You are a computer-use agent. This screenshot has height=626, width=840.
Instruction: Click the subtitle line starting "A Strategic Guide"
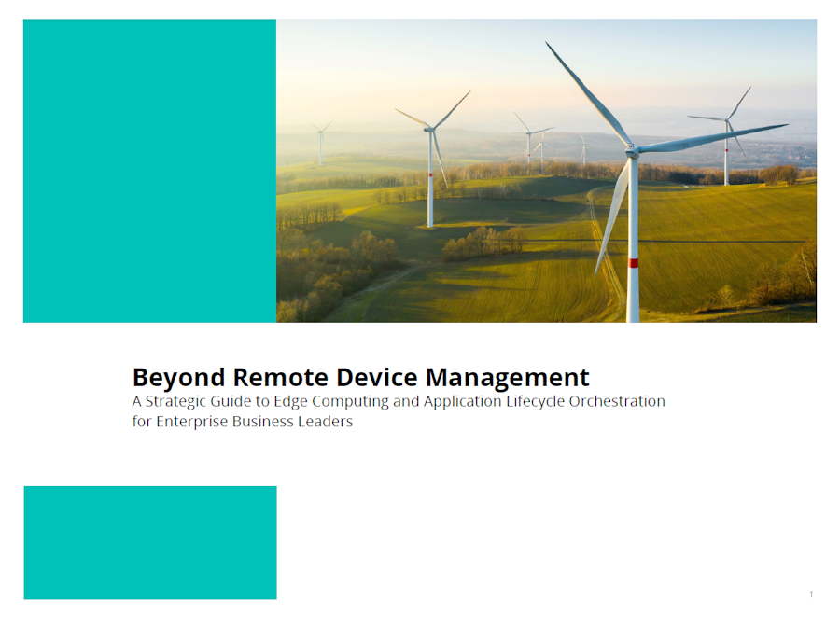(399, 401)
